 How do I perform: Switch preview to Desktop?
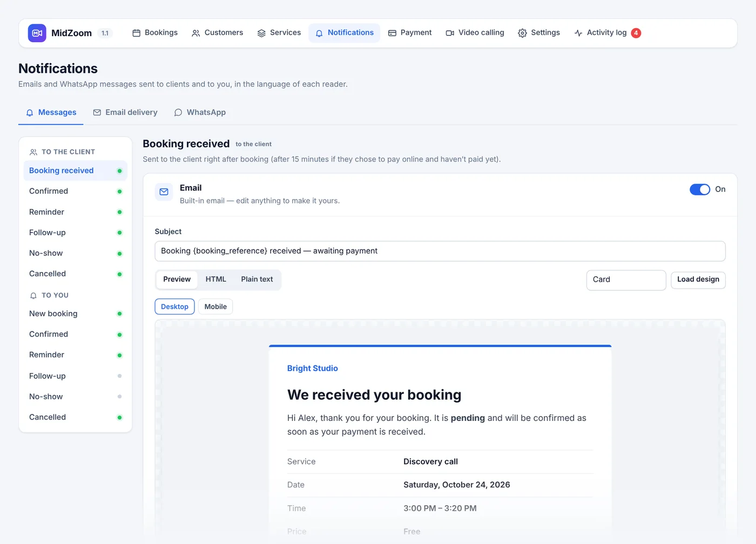point(174,307)
